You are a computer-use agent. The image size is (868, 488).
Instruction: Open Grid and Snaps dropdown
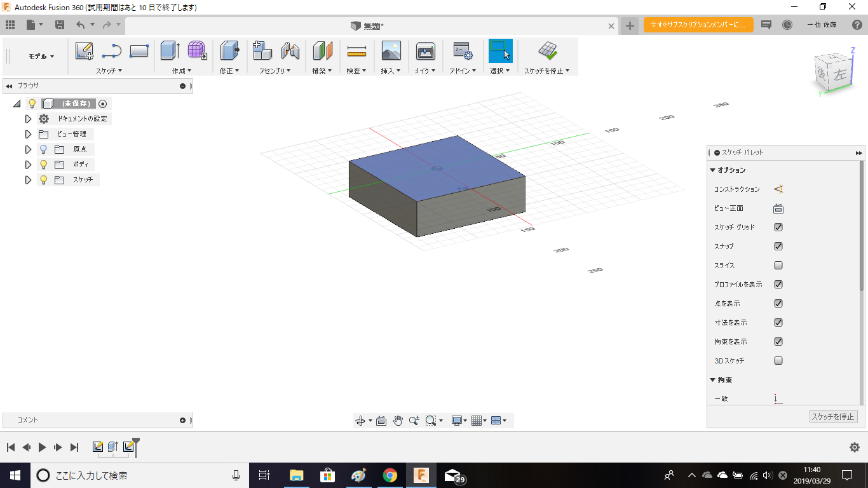click(478, 421)
